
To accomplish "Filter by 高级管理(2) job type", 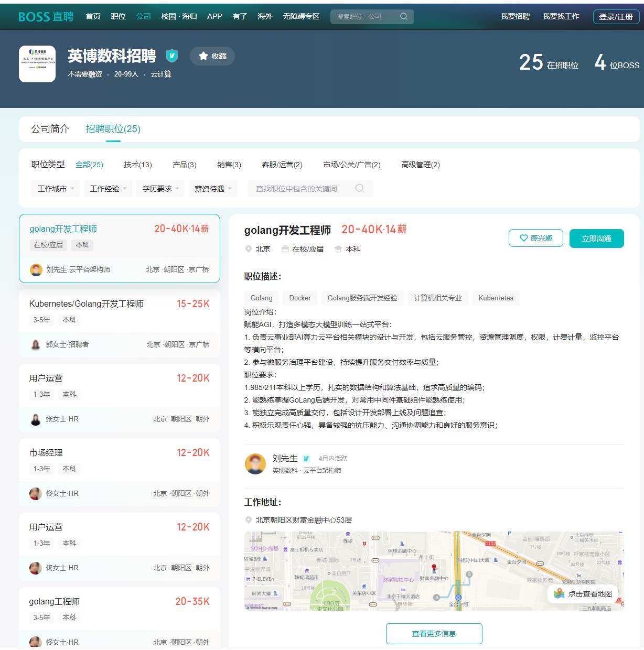I will click(421, 165).
